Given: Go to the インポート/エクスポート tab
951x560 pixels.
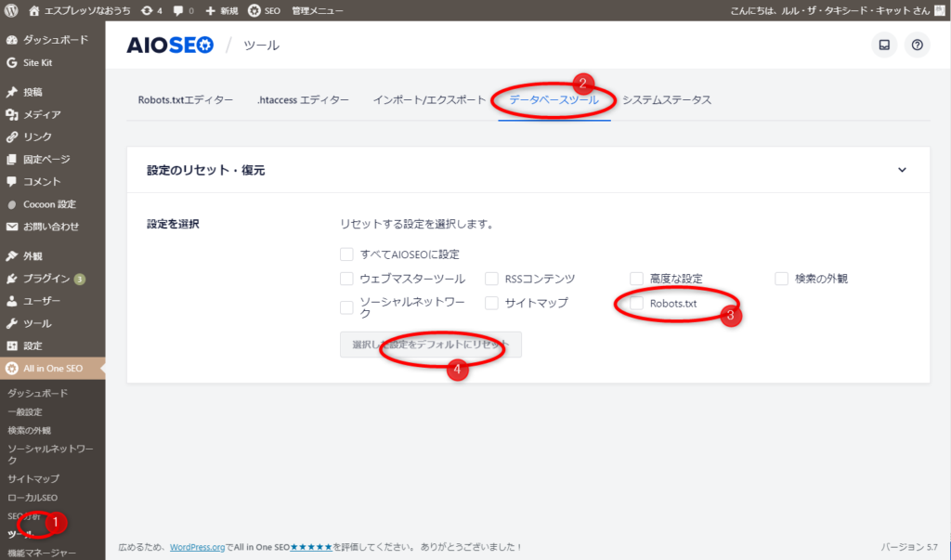Looking at the screenshot, I should [x=429, y=100].
